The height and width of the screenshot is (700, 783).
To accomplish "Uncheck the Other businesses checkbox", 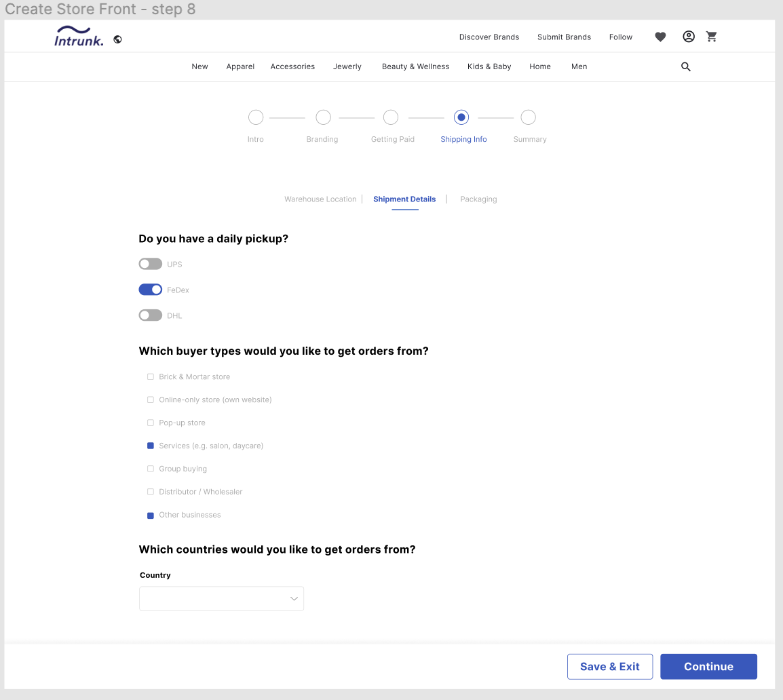I will (151, 516).
